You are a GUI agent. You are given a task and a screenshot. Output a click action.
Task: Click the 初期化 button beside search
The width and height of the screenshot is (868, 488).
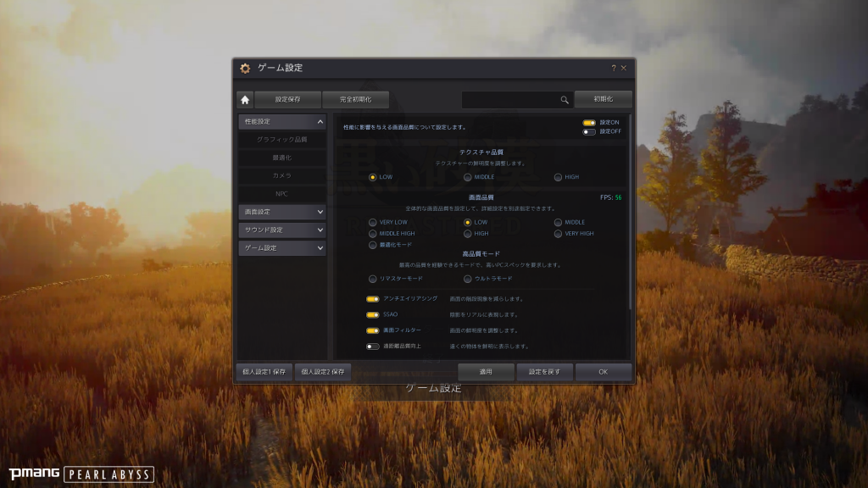(x=604, y=99)
